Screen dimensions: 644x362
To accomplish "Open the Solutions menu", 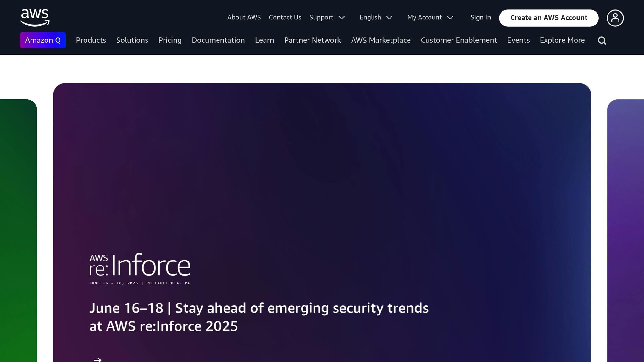I will pos(132,40).
